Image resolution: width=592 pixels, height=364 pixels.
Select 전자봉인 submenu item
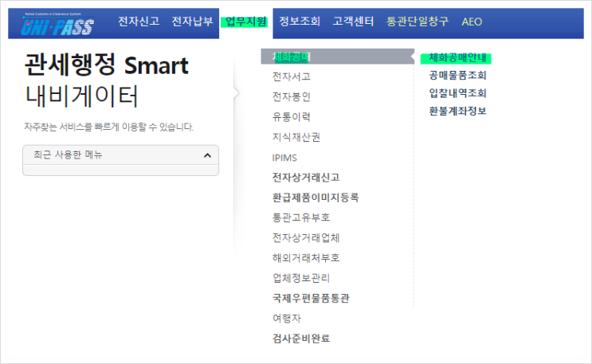[x=292, y=97]
